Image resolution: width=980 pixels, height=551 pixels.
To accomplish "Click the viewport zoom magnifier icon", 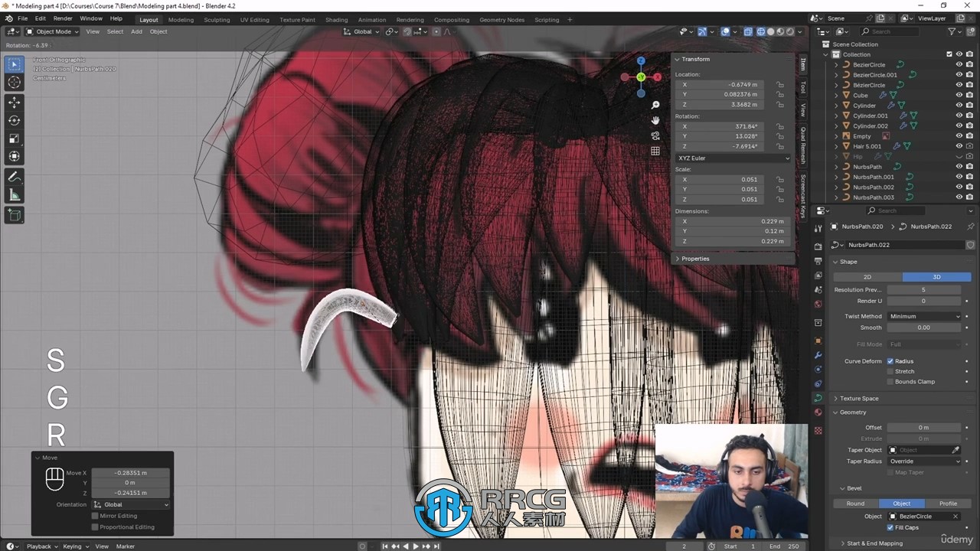I will (x=655, y=105).
